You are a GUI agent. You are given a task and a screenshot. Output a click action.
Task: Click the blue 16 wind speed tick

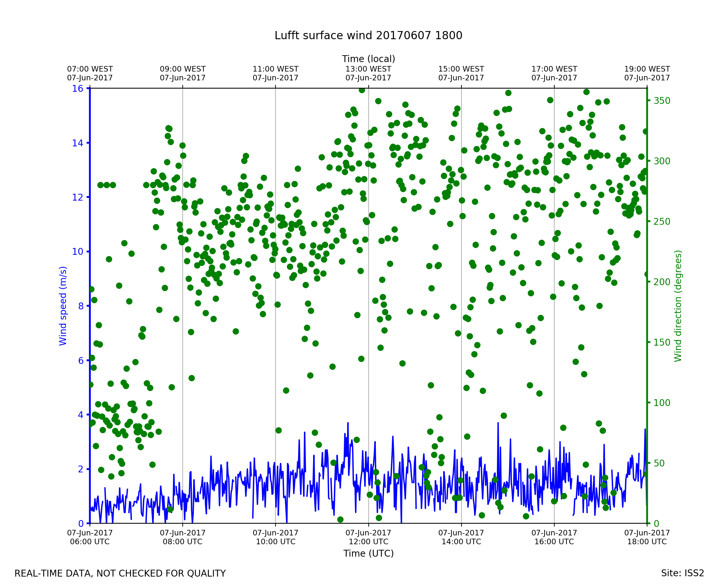[x=77, y=89]
